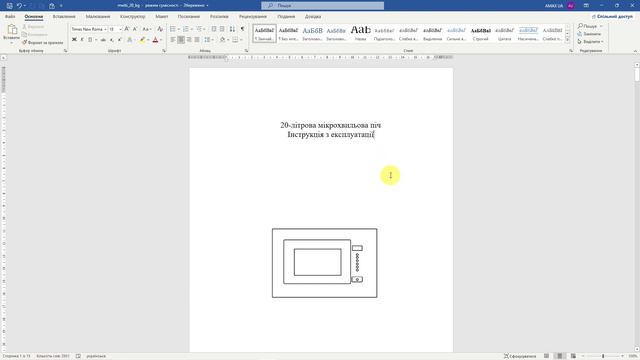Click Замінити in Editing group
640x360 pixels.
point(589,34)
